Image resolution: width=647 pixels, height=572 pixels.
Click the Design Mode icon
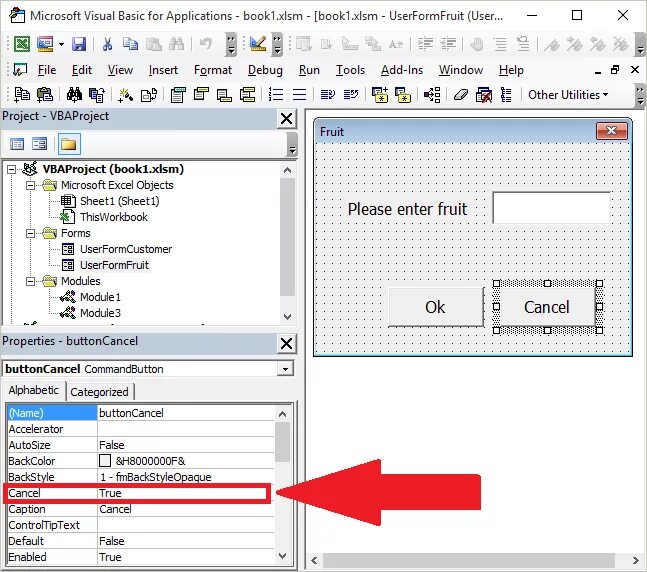(258, 44)
